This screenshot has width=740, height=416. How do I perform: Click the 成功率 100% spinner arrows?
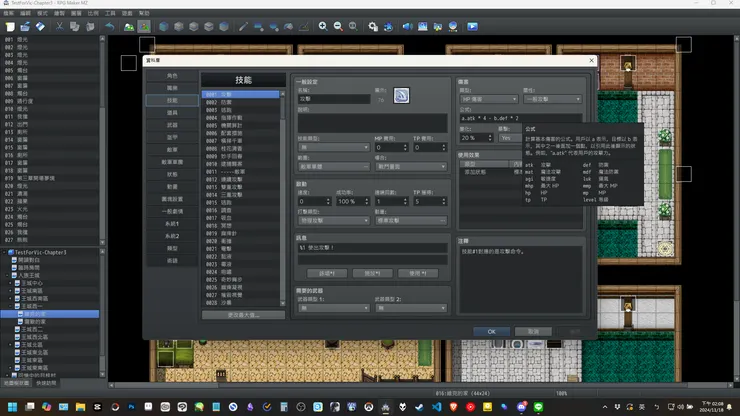366,201
